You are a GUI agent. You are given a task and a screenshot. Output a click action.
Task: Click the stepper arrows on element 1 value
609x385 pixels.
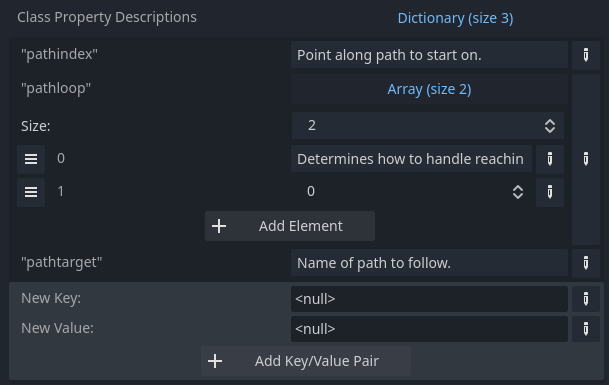[518, 192]
